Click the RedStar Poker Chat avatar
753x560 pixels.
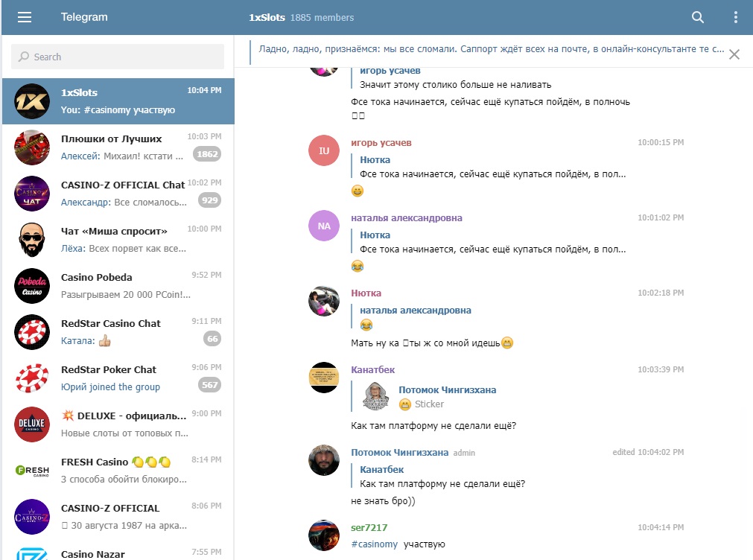pyautogui.click(x=32, y=378)
